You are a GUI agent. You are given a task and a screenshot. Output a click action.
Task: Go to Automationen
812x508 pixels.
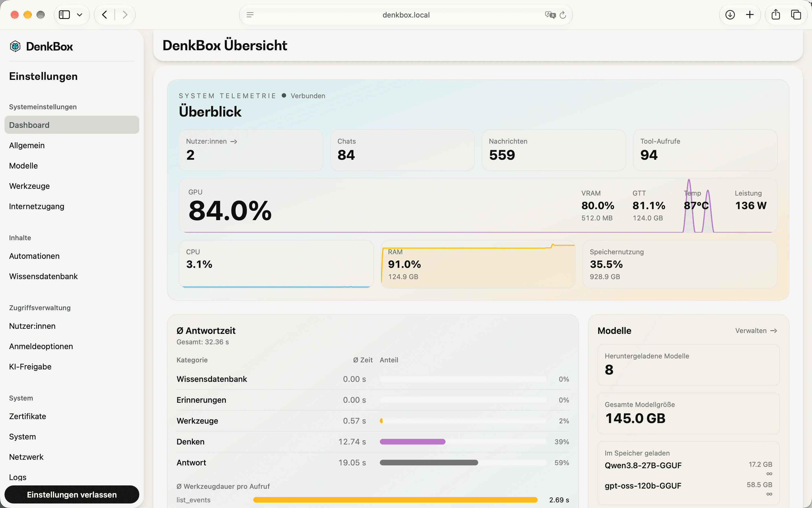(x=34, y=256)
